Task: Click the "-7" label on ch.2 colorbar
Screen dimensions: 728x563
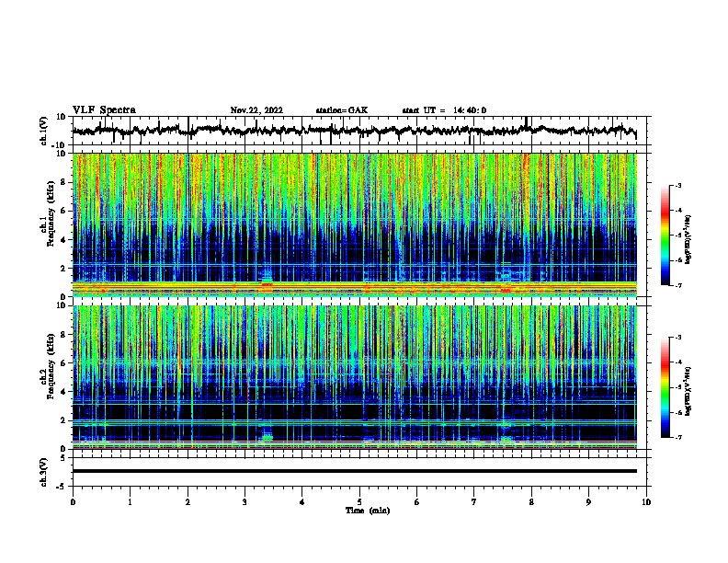Action: coord(678,438)
